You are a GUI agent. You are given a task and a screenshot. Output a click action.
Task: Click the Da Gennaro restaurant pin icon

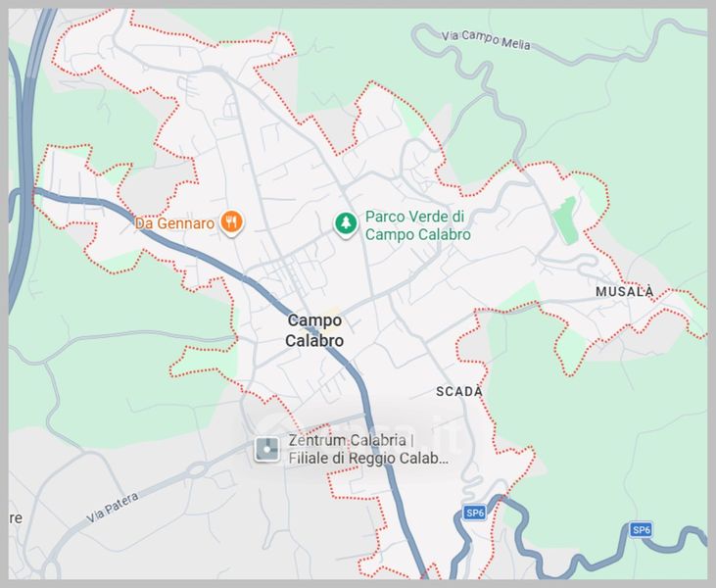tap(231, 223)
